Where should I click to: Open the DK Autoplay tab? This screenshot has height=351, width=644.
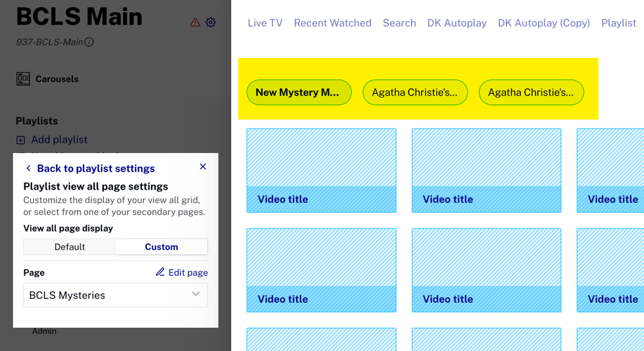[457, 23]
